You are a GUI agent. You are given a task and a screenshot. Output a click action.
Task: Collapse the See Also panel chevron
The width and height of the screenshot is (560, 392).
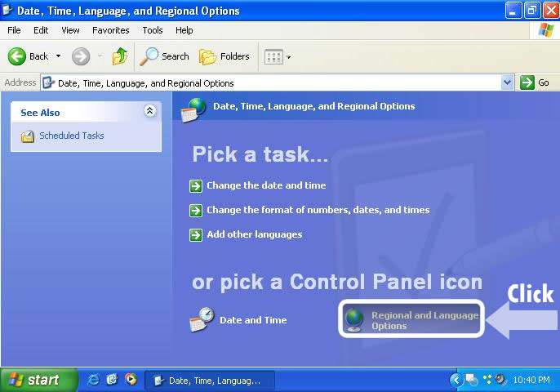pos(149,111)
